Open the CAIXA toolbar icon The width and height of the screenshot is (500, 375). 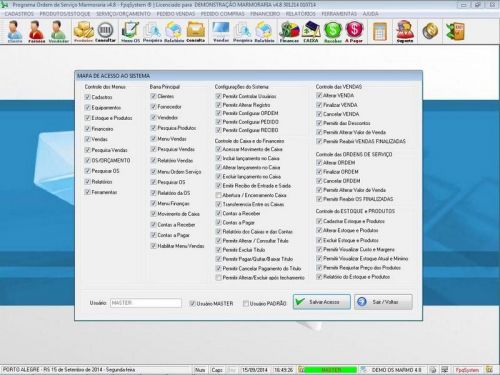click(311, 32)
